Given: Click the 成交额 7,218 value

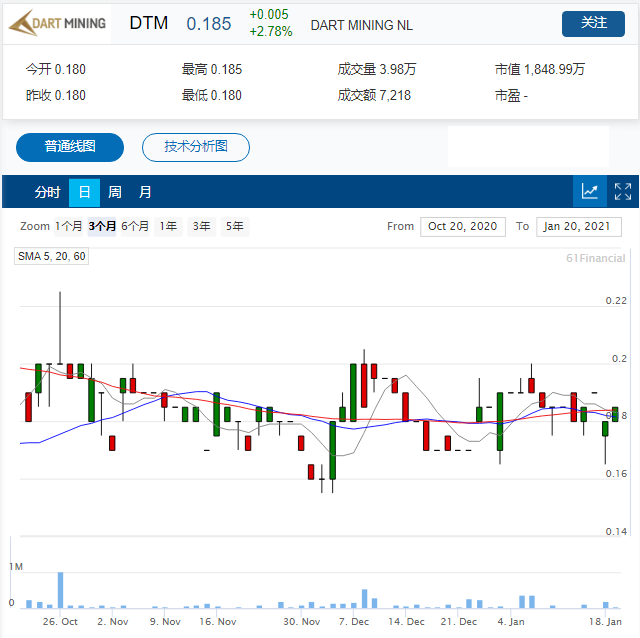Looking at the screenshot, I should 374,96.
